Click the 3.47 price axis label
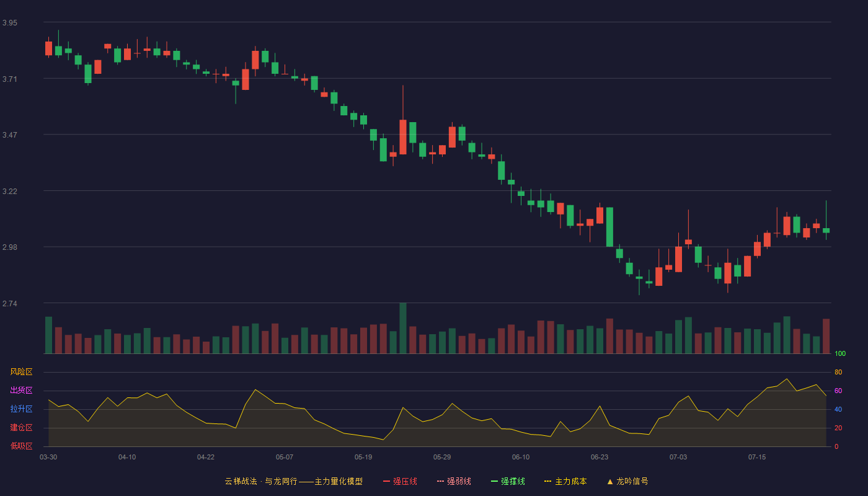Screen dimensions: 868x496 [10, 135]
